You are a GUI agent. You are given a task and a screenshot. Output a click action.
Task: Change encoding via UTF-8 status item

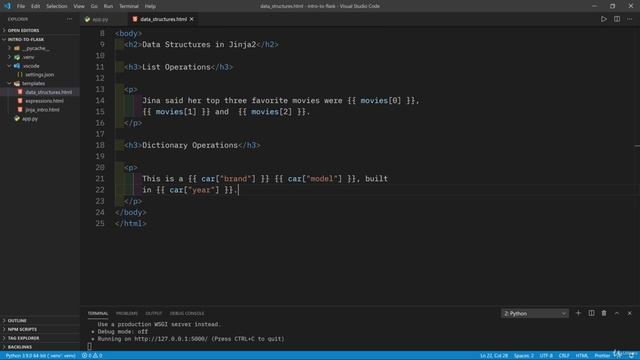coord(546,356)
